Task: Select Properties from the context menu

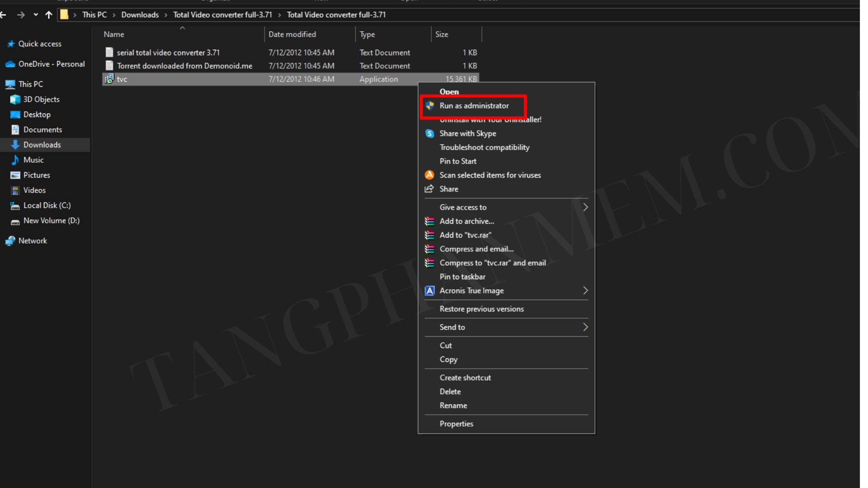Action: [x=456, y=424]
